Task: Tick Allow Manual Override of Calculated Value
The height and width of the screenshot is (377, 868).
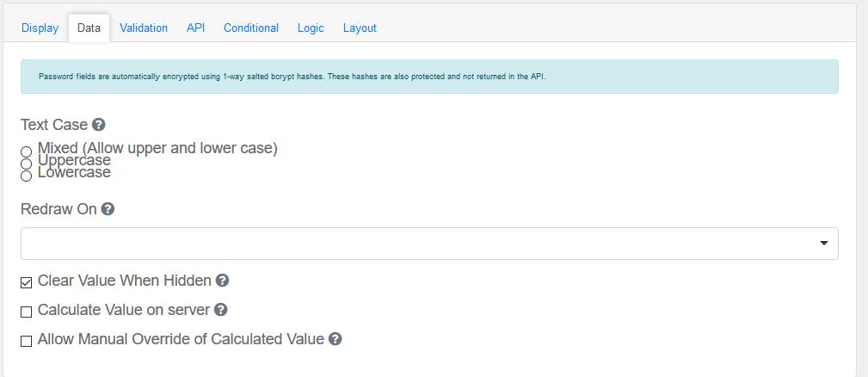Action: 27,341
